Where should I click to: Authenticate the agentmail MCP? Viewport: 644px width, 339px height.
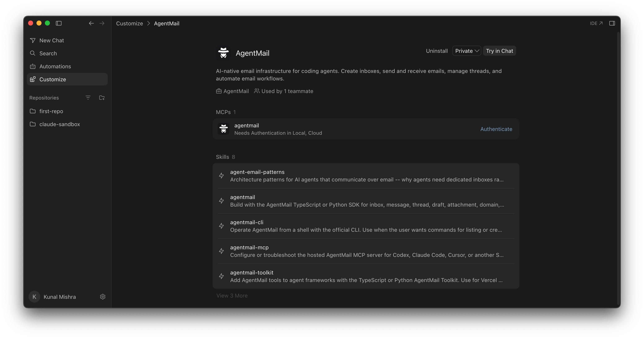click(496, 129)
